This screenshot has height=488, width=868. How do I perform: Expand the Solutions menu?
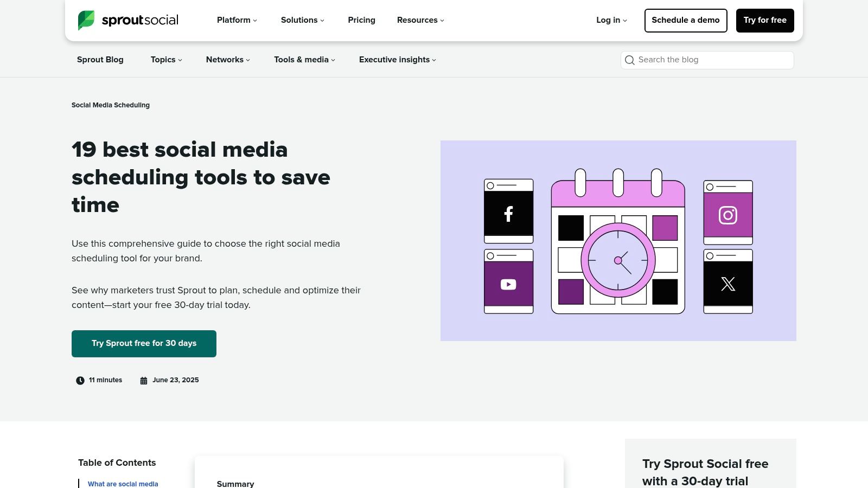click(x=303, y=20)
